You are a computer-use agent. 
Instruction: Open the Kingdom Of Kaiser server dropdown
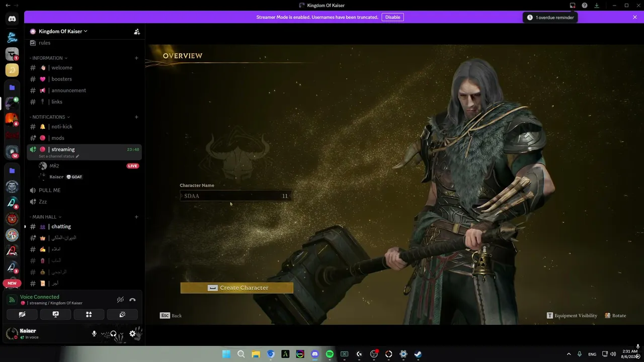tap(62, 31)
